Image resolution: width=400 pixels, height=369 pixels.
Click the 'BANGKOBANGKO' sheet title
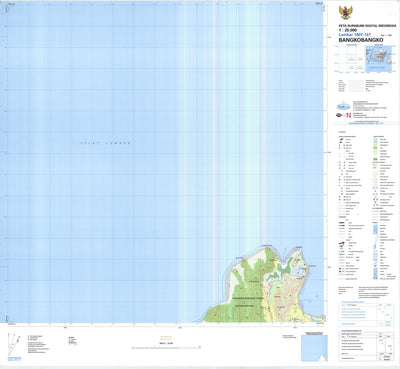(x=361, y=40)
